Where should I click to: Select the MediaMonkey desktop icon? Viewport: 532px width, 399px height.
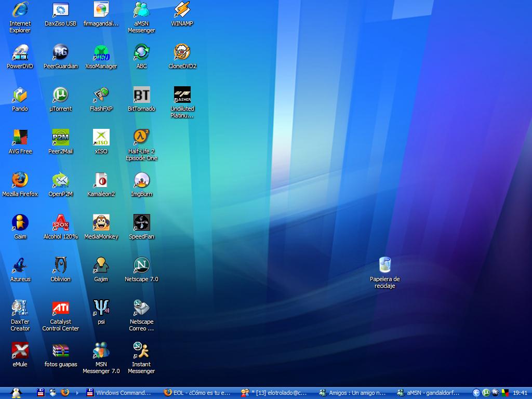101,223
